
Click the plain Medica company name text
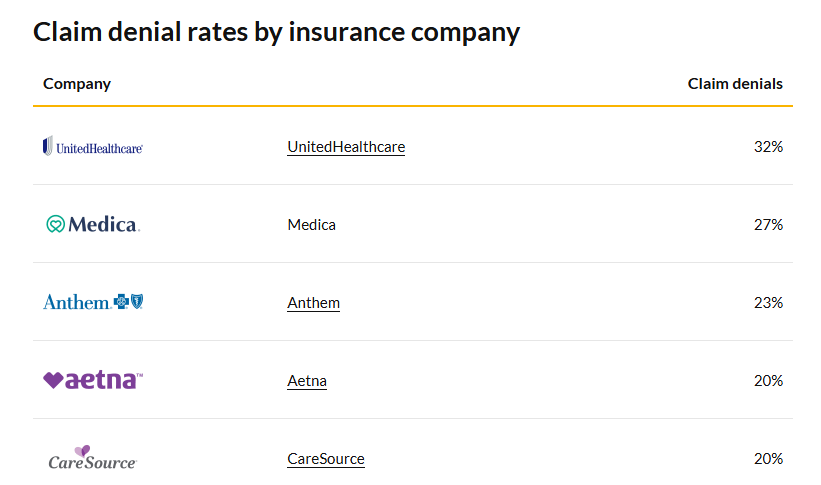pyautogui.click(x=311, y=225)
